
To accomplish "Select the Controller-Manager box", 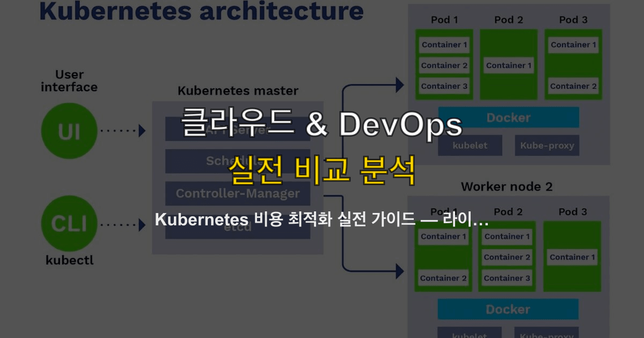I will click(238, 194).
